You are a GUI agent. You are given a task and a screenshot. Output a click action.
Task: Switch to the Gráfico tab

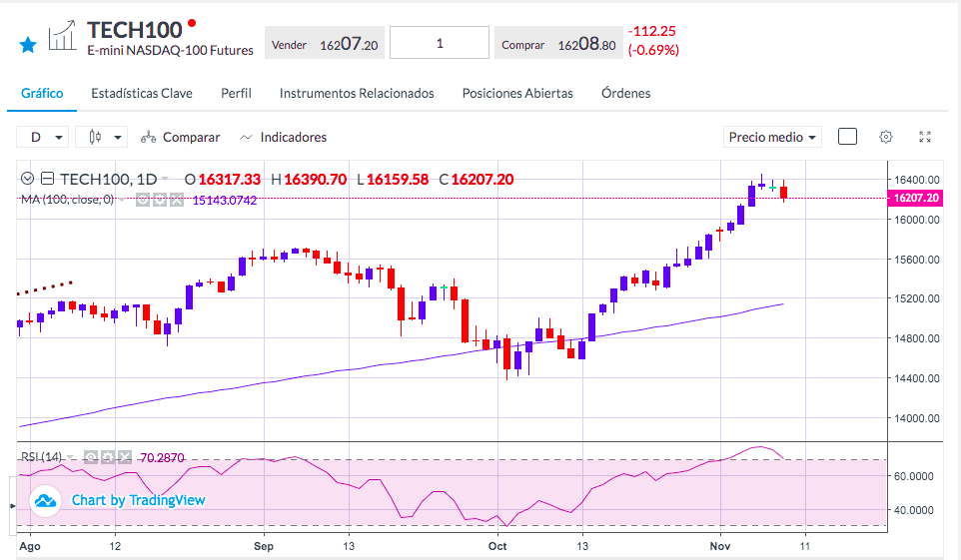coord(42,93)
